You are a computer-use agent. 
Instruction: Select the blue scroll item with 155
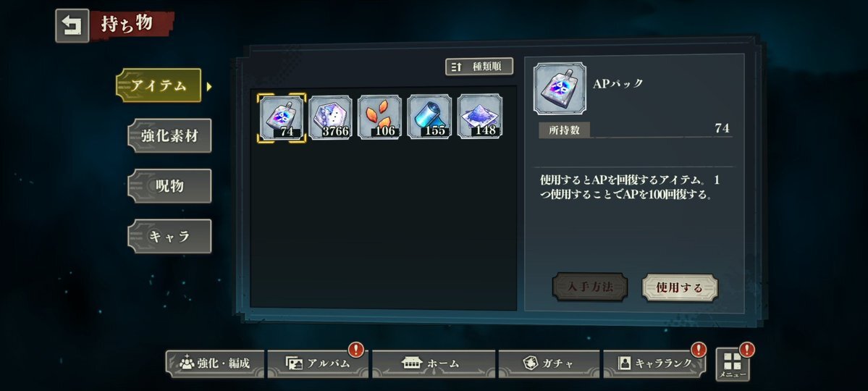[429, 117]
